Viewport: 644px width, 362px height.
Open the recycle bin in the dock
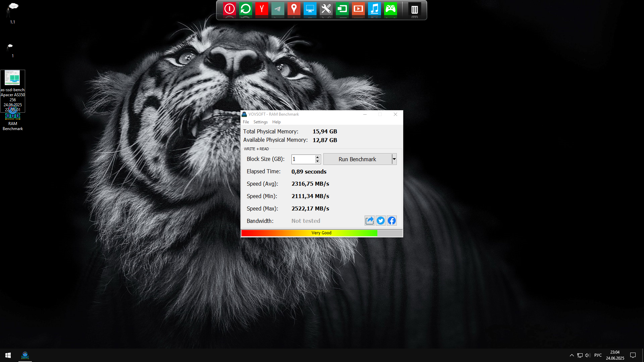click(x=415, y=10)
